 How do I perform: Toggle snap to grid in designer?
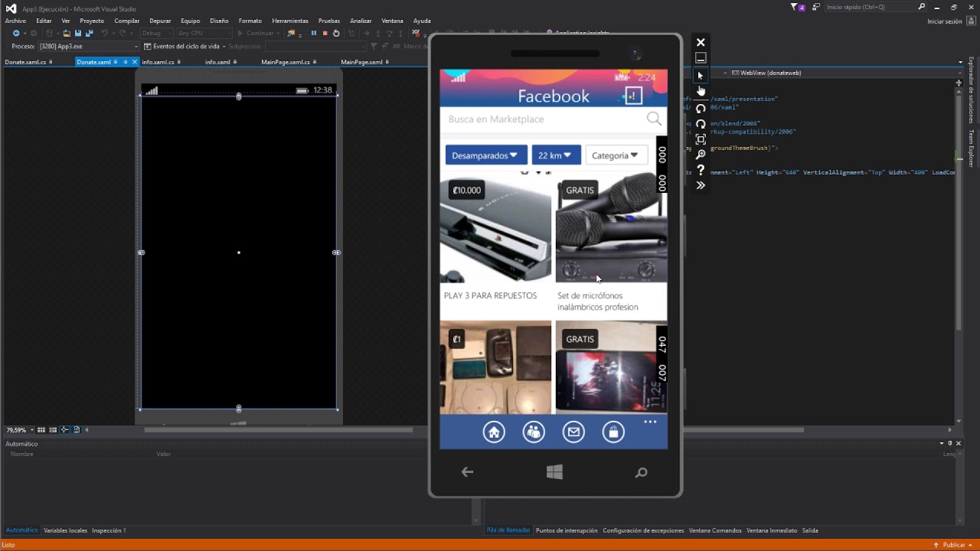[53, 430]
